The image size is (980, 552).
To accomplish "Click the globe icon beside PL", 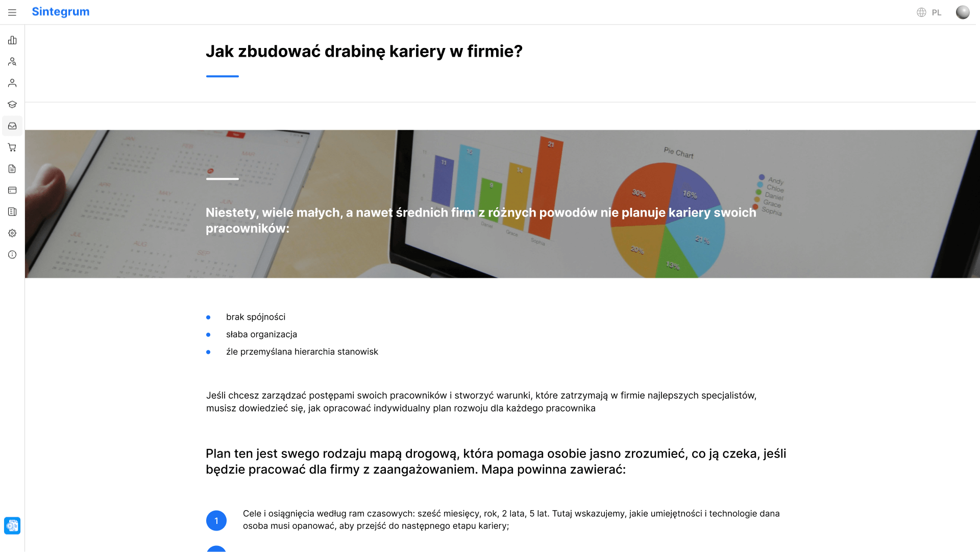I will [921, 12].
